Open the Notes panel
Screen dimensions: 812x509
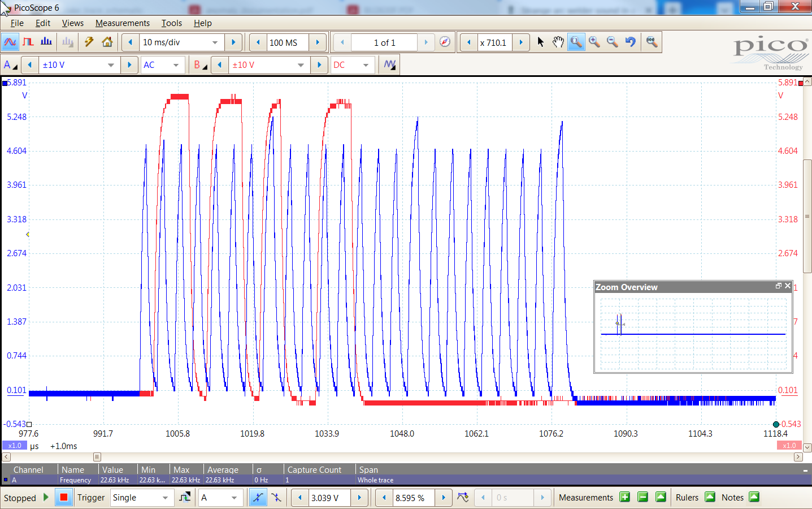click(x=754, y=497)
